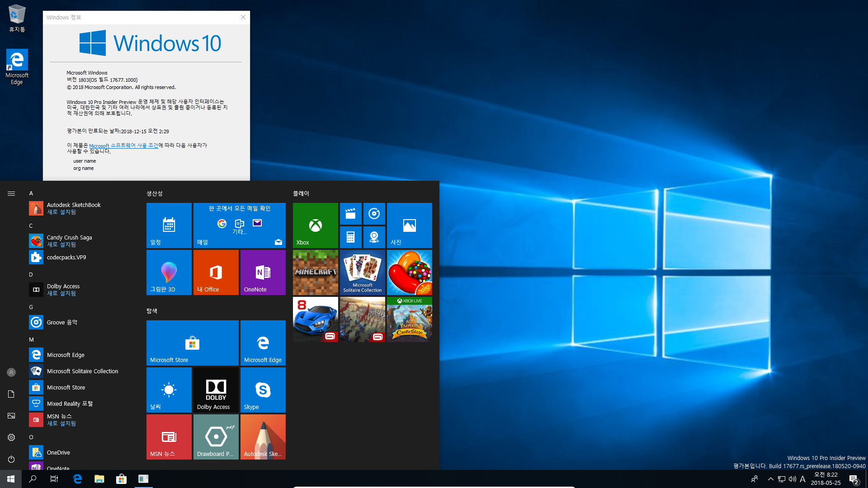Open the Mail (메일) tile
The image size is (868, 488).
240,225
